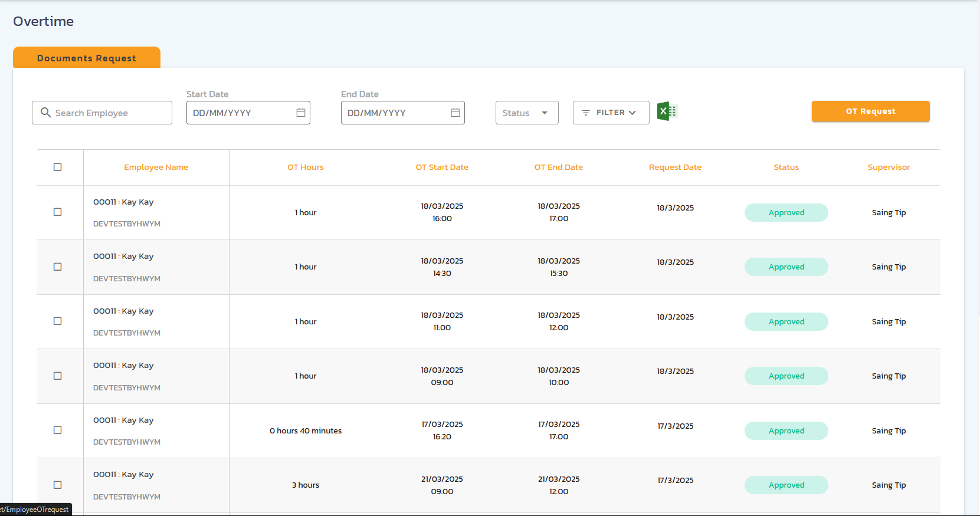Click Approved status for 21/03/2025 overtime
This screenshot has width=980, height=516.
pyautogui.click(x=786, y=485)
